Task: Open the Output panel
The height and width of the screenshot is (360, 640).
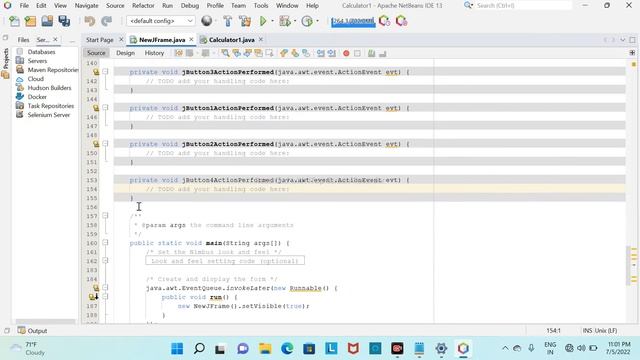Action: tap(32, 331)
